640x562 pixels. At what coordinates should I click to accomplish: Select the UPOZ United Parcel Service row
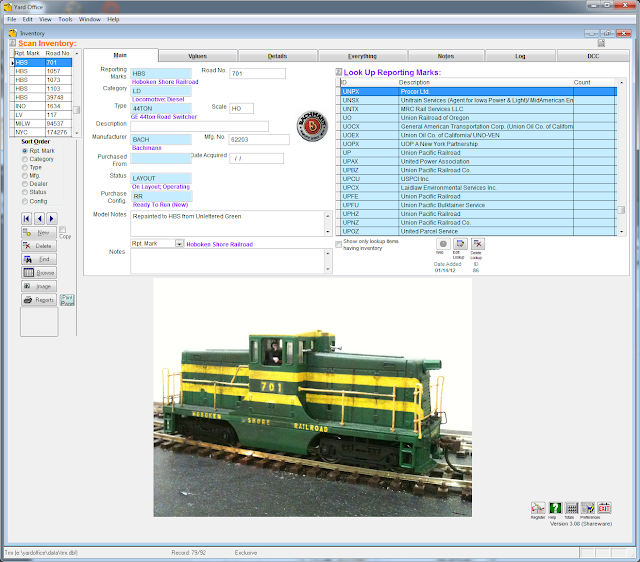click(478, 231)
